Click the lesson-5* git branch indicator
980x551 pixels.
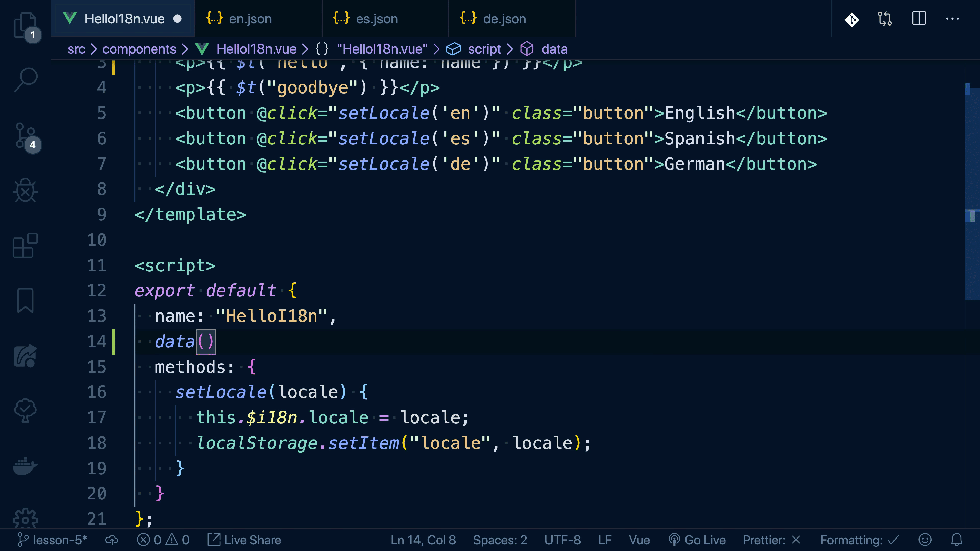(x=53, y=540)
